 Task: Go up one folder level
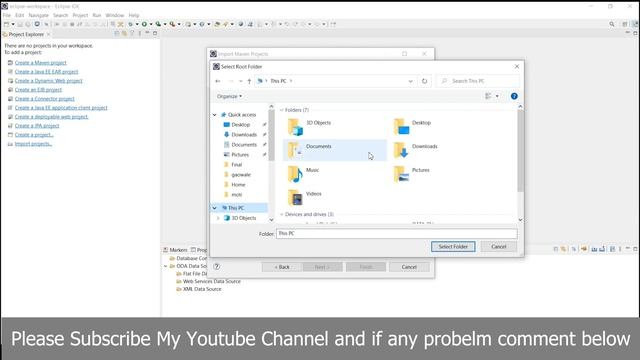[249, 81]
